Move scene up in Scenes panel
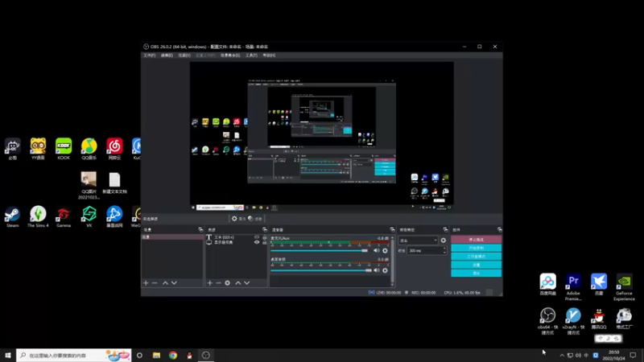 pos(165,283)
